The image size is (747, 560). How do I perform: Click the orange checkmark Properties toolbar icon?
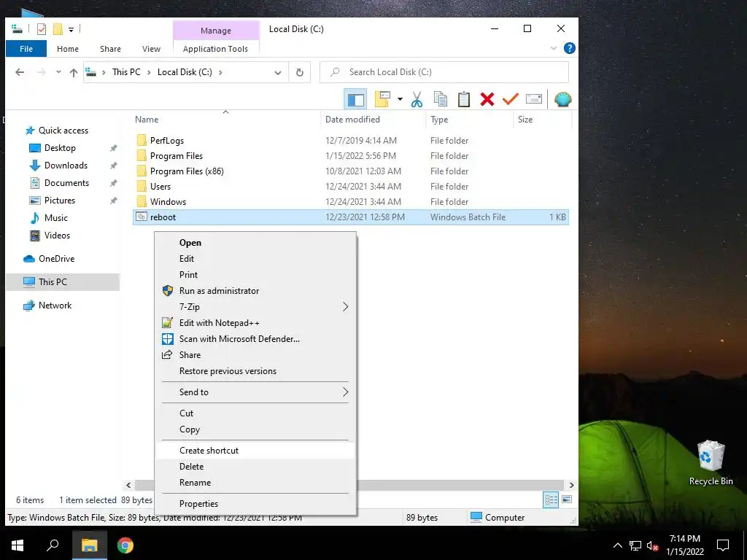pyautogui.click(x=510, y=99)
